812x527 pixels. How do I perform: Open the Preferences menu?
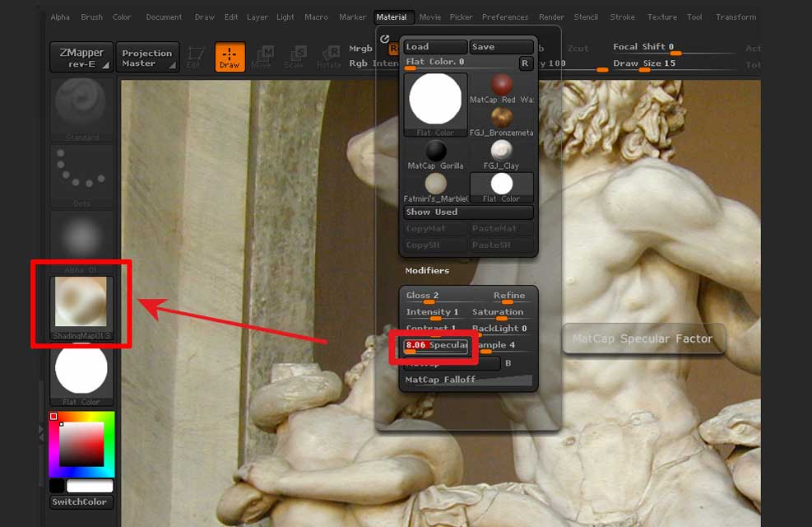(505, 16)
